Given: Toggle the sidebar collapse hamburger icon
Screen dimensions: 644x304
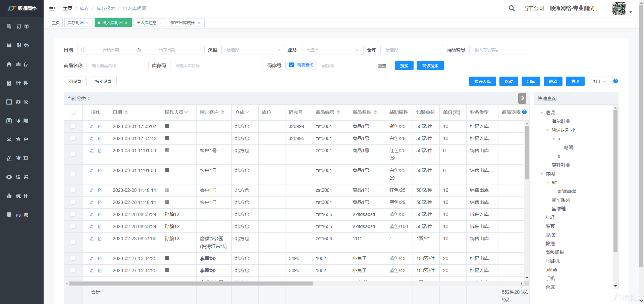Looking at the screenshot, I should [52, 8].
